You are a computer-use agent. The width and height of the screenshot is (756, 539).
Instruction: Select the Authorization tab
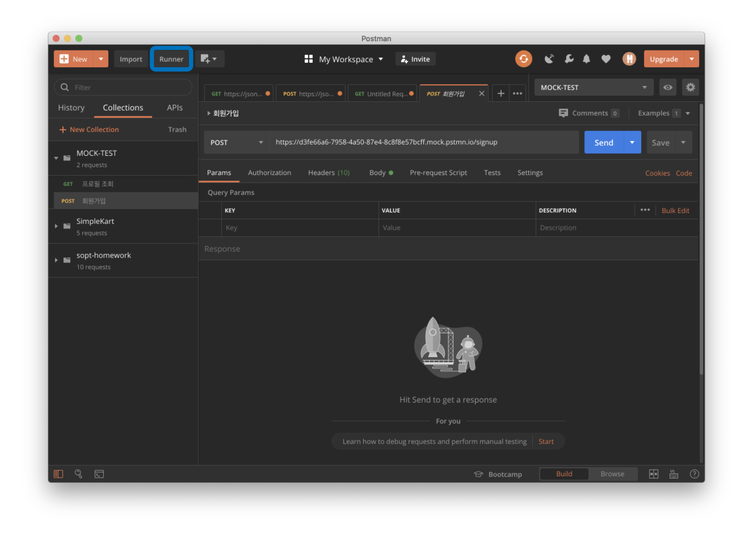click(269, 173)
